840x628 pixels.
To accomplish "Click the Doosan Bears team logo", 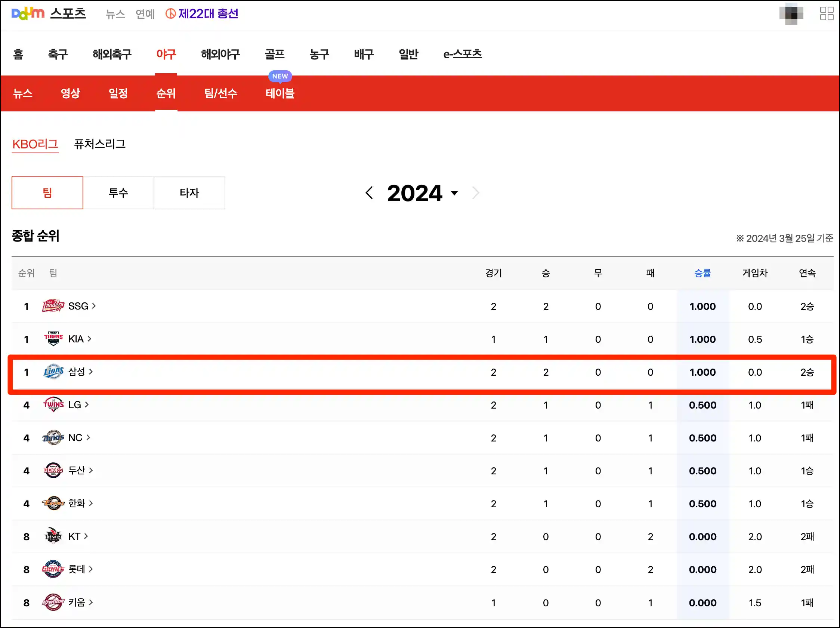I will pos(53,470).
